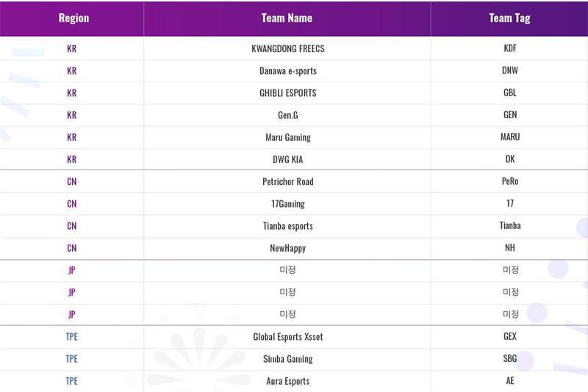This screenshot has width=588, height=392.
Task: Click the NewHappy team name
Action: (287, 248)
